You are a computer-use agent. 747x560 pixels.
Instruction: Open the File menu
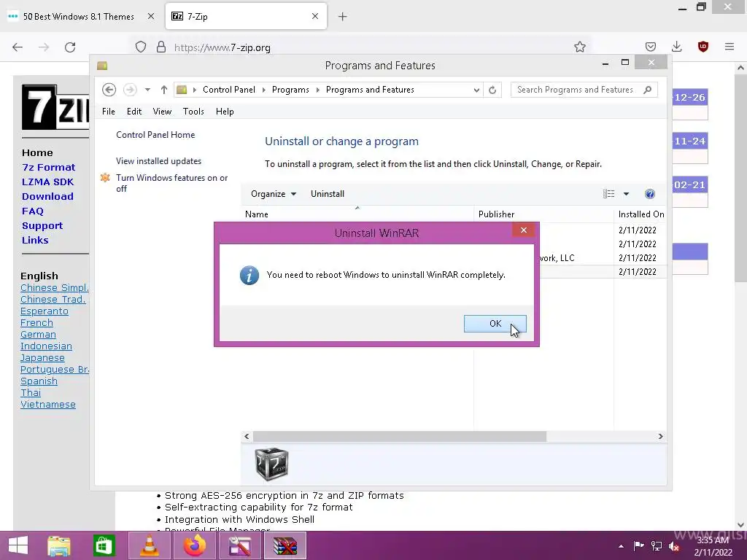pyautogui.click(x=109, y=112)
